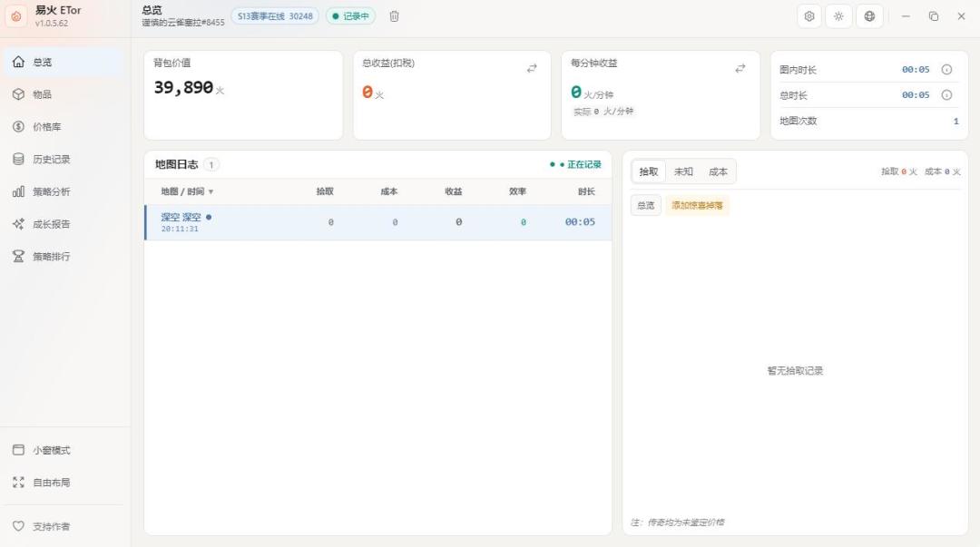Click the 正在记录 status indicator
The width and height of the screenshot is (980, 547).
click(x=575, y=164)
